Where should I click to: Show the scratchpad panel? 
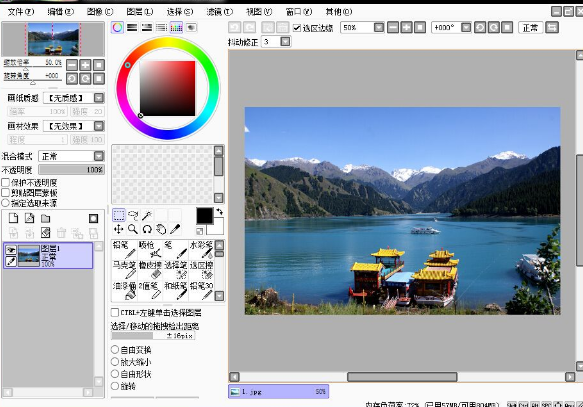[191, 28]
